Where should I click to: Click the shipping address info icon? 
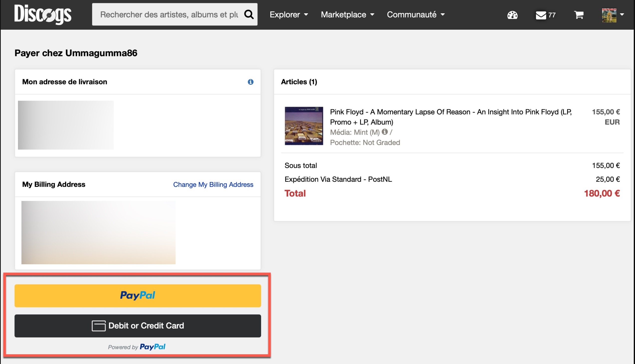[250, 82]
